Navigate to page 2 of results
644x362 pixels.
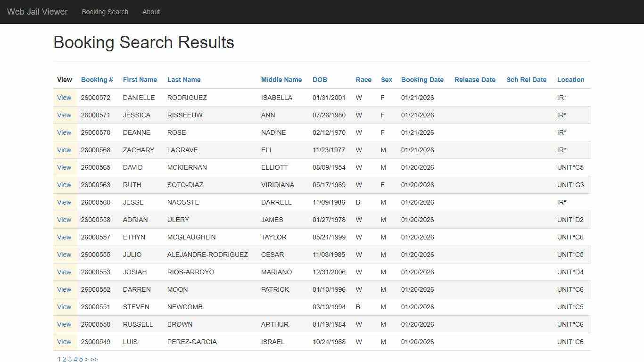64,359
